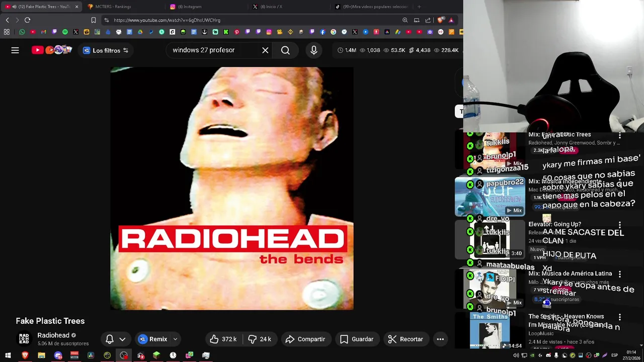The image size is (644, 362).
Task: Click the Guardar save button
Action: (357, 339)
